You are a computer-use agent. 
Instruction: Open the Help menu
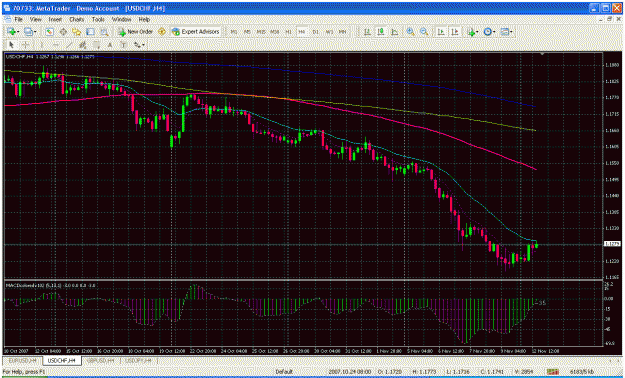pos(144,19)
